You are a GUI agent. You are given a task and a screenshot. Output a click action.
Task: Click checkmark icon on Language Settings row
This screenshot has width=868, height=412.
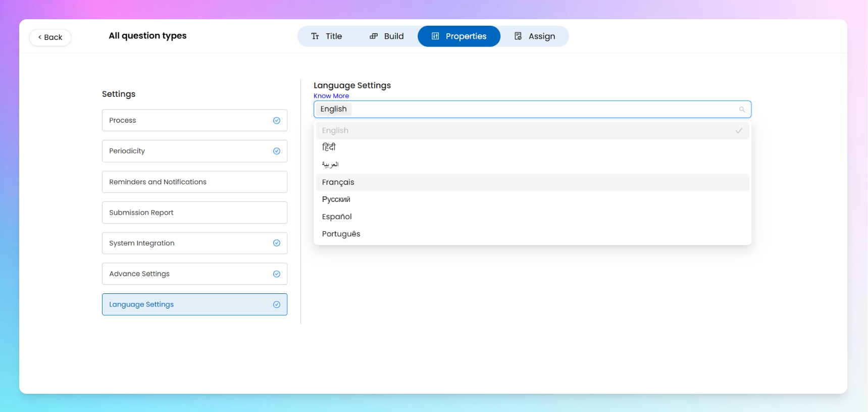point(277,304)
